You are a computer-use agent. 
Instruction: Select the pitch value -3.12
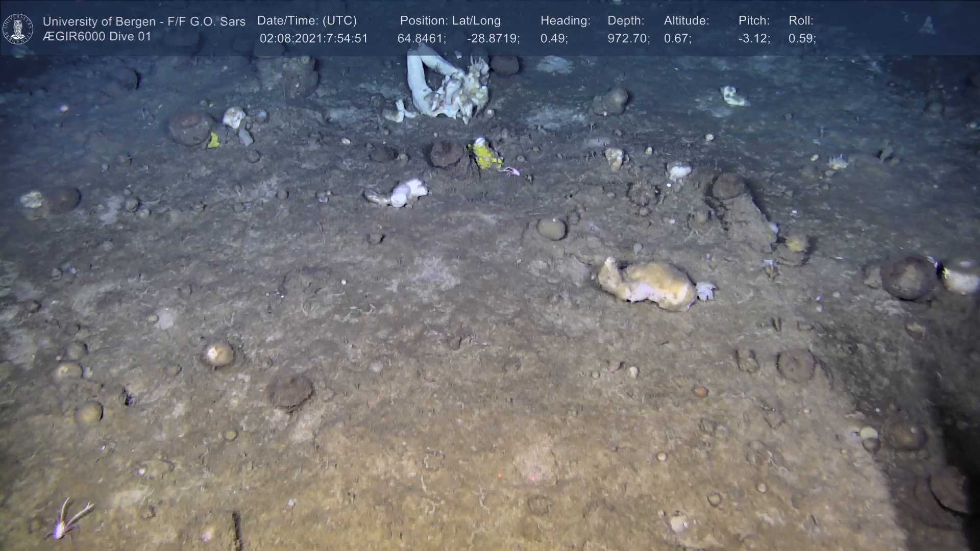[x=754, y=39]
